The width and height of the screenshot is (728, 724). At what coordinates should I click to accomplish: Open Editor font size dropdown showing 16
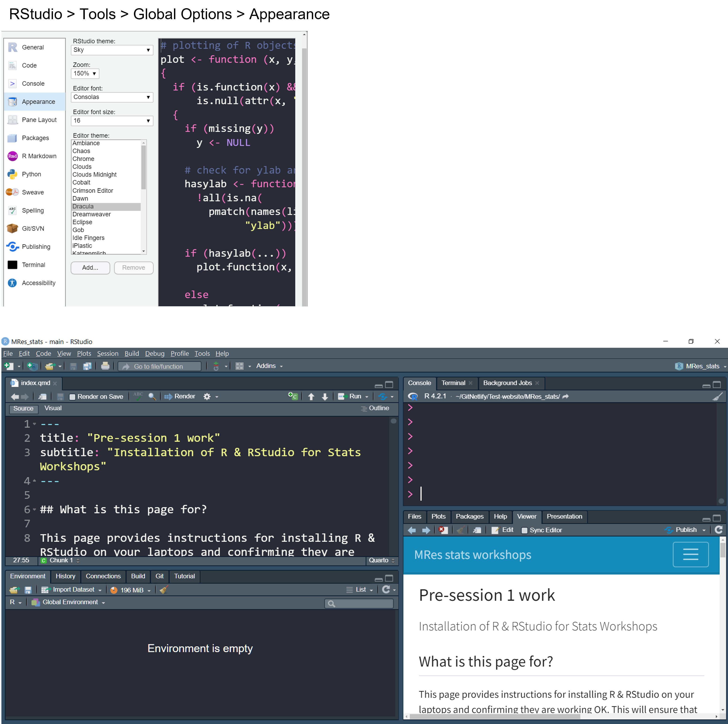112,121
